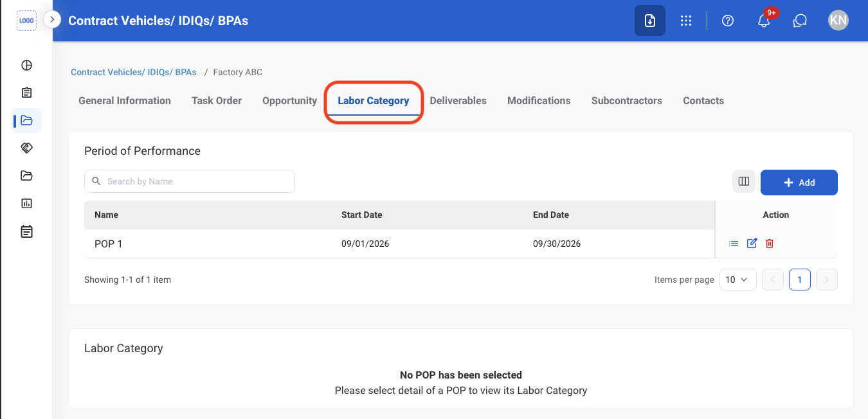Click the Add button
The height and width of the screenshot is (419, 868).
coord(799,183)
